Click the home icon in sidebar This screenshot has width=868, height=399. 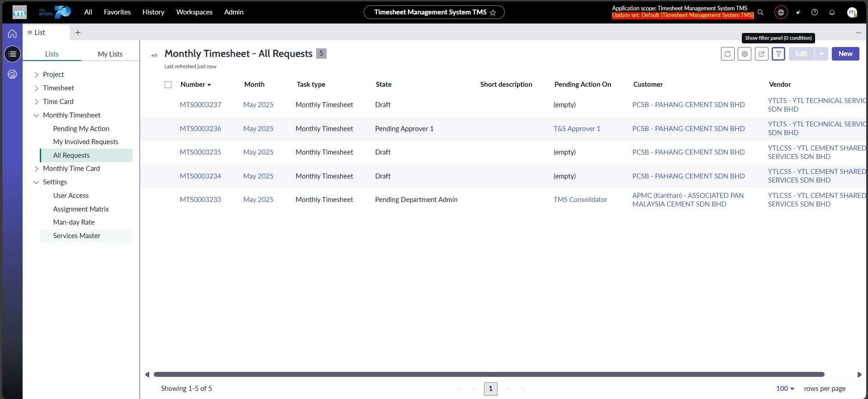(12, 33)
